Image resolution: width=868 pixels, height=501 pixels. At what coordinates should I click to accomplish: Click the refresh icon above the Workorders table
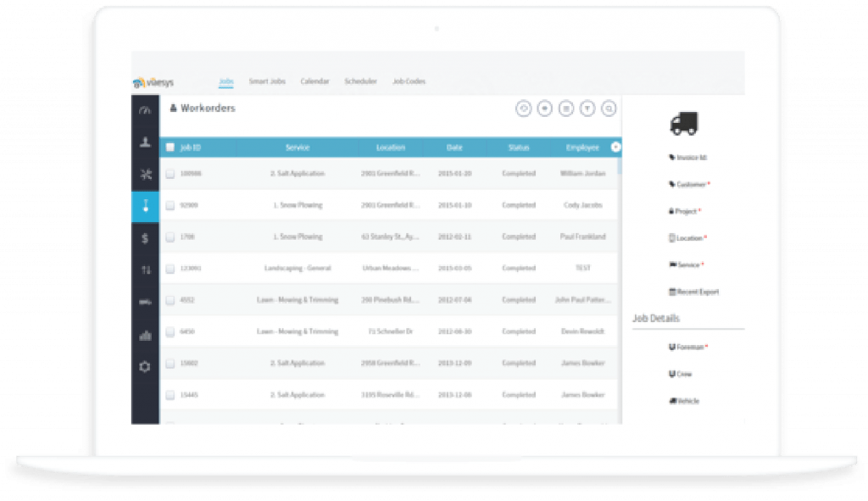point(523,109)
